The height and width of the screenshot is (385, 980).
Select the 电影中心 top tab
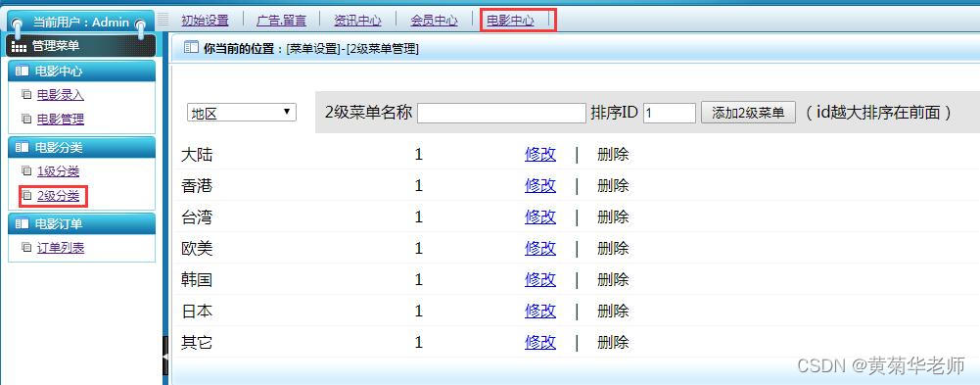511,20
